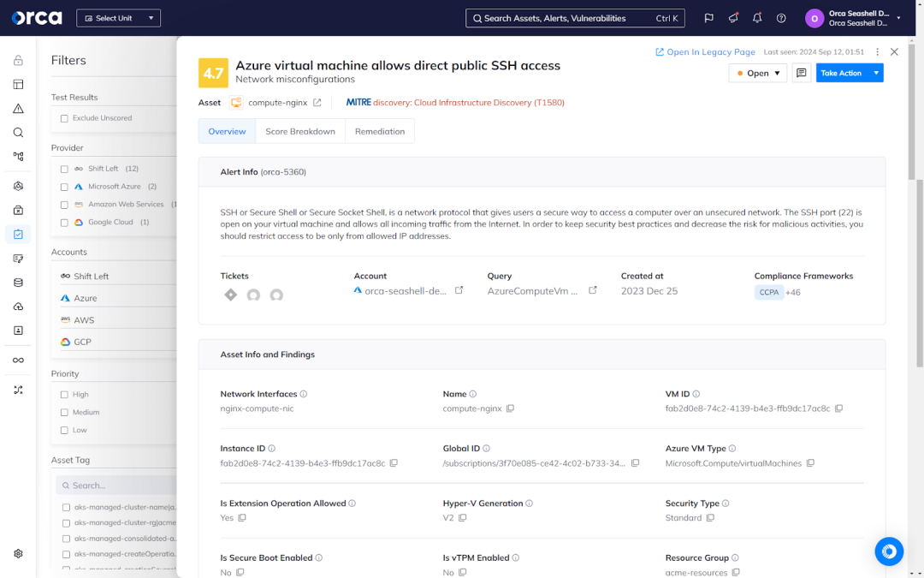This screenshot has width=924, height=578.
Task: Copy the Global ID value
Action: [635, 463]
